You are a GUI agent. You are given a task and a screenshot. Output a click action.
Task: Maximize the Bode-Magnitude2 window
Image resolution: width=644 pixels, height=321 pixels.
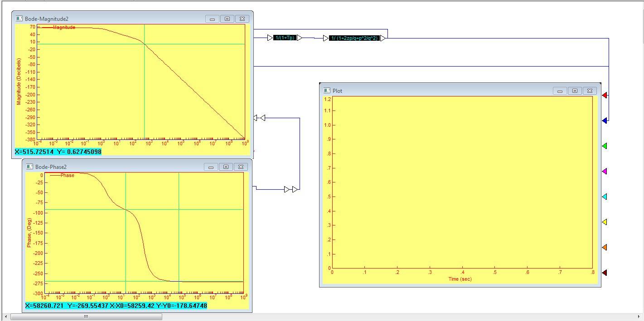pos(227,19)
